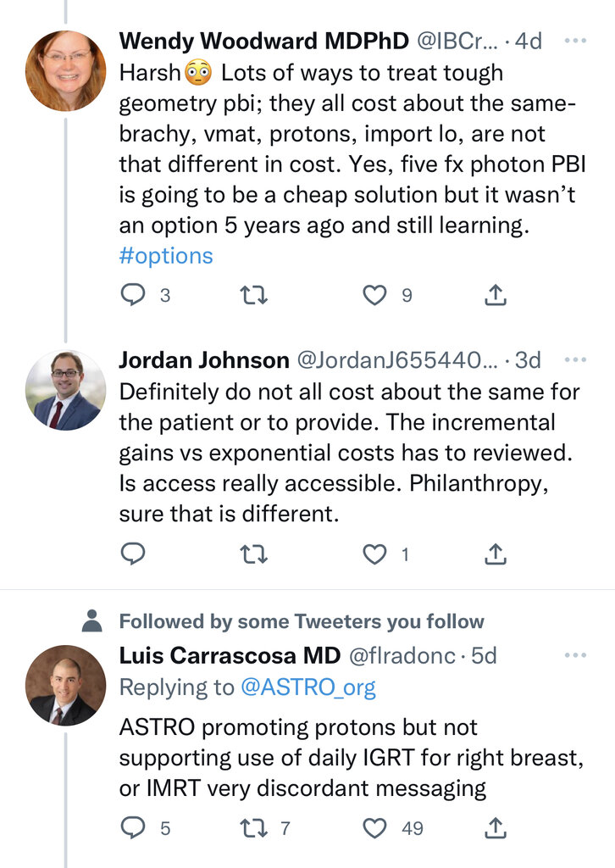View Wendy Woodward's profile picture
Image resolution: width=615 pixels, height=868 pixels.
pos(66,71)
